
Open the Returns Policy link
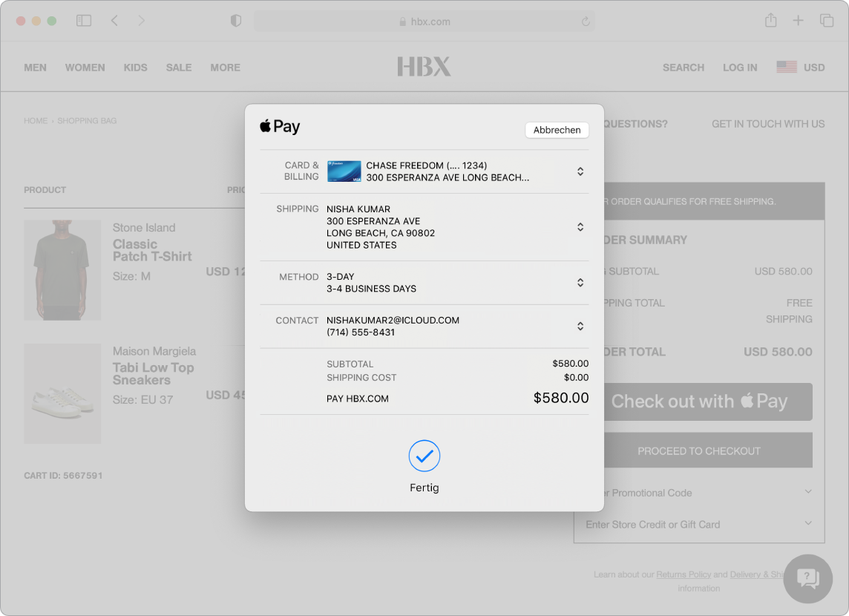coord(684,574)
